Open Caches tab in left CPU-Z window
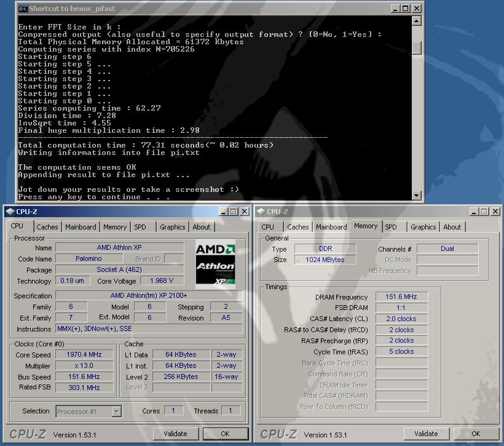Viewport: 504px width, 446px height. coord(47,227)
